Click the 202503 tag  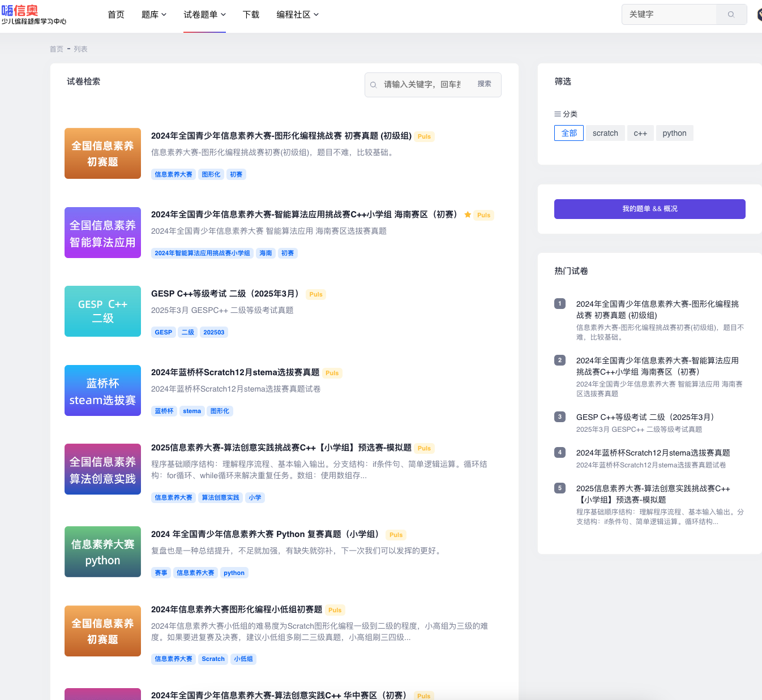[214, 332]
